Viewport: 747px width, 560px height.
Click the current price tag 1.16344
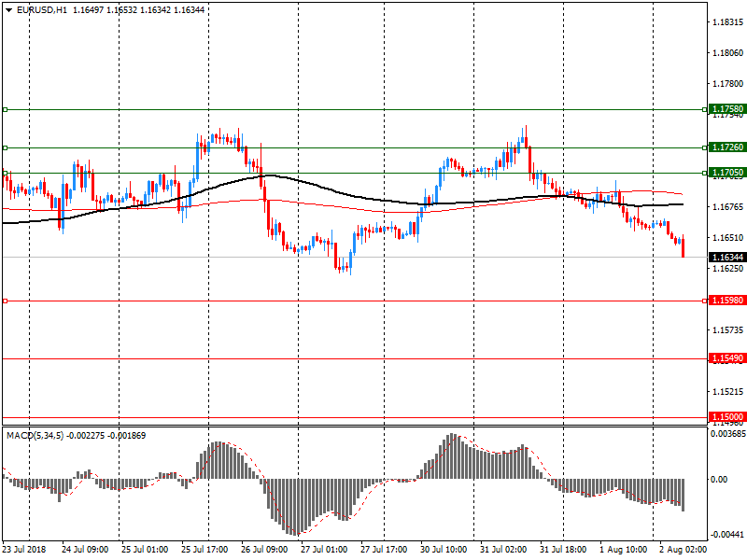coord(726,257)
